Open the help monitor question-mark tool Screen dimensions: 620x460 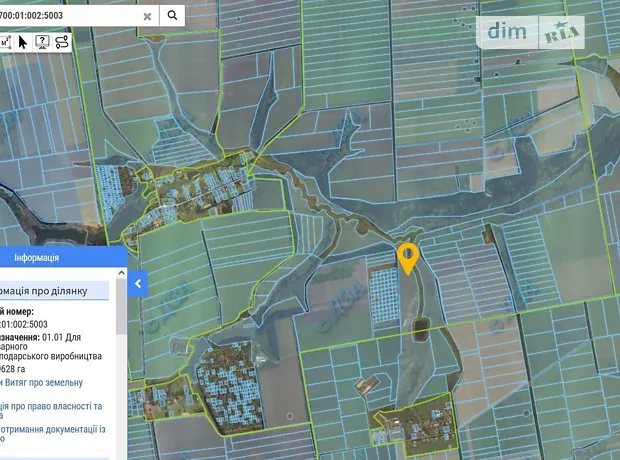coord(42,42)
